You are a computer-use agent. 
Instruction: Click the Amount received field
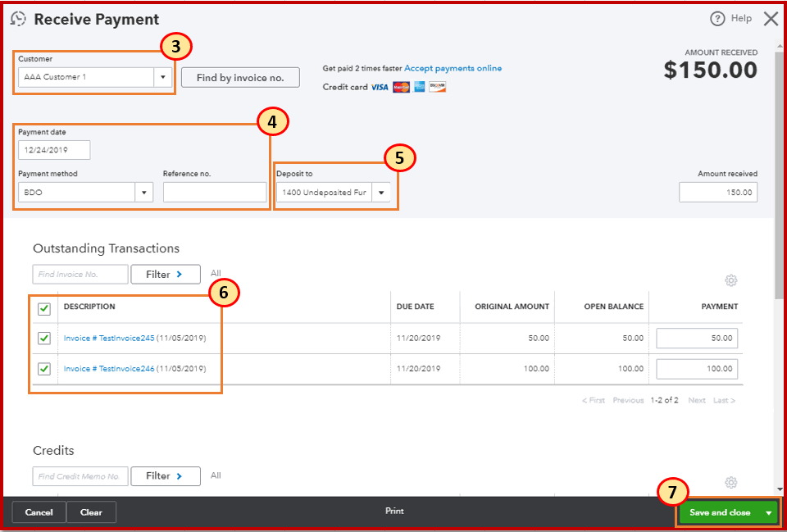(x=718, y=192)
